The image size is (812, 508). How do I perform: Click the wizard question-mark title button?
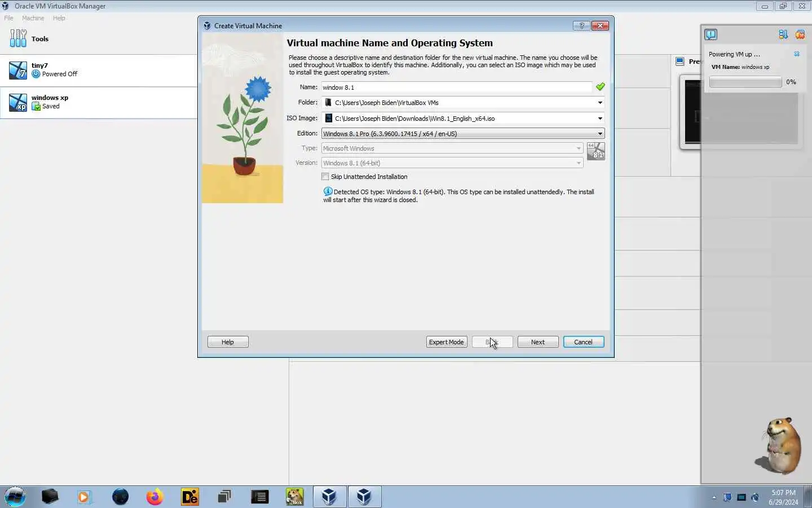(x=581, y=26)
